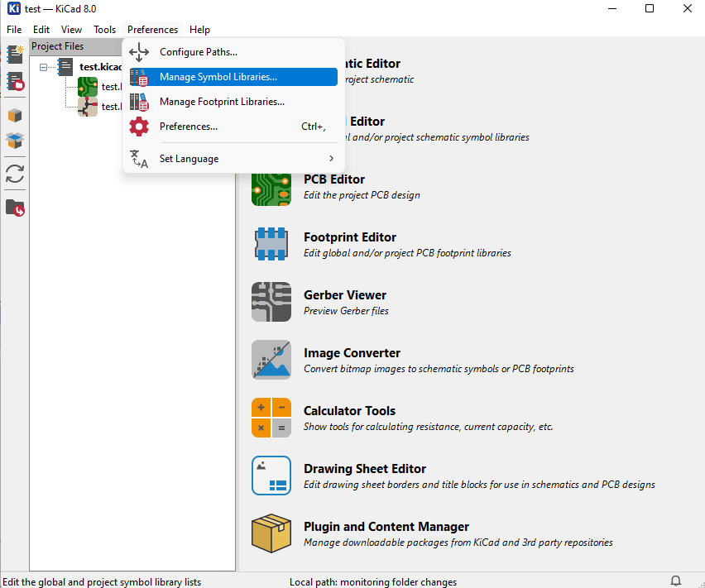The height and width of the screenshot is (588, 705).
Task: Select Manage Symbol Libraries... menu entry
Action: coord(233,77)
